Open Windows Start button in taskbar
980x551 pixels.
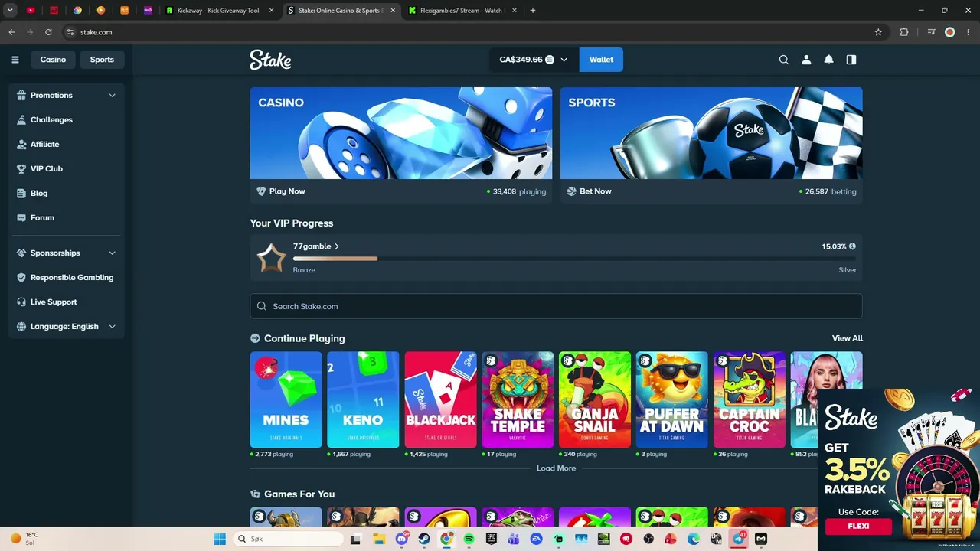click(220, 539)
